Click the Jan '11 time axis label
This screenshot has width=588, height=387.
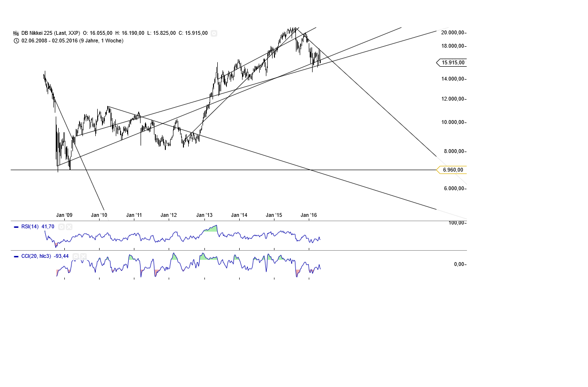click(134, 215)
